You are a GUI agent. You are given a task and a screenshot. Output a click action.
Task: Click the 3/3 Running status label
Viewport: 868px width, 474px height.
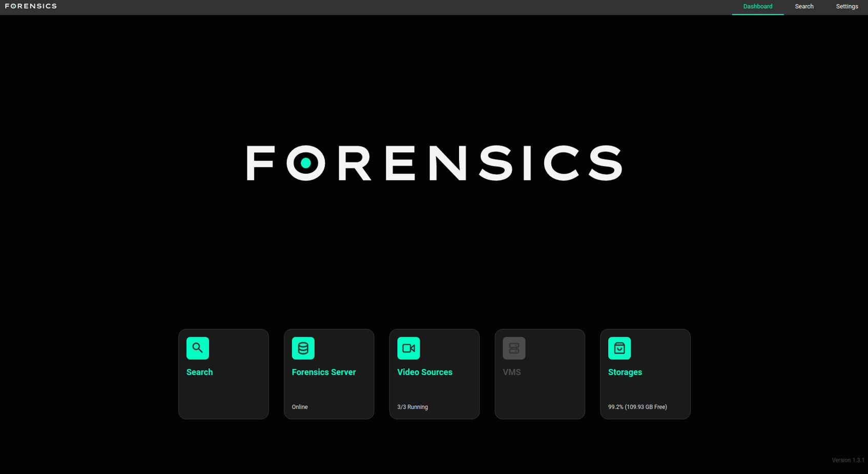tap(412, 406)
